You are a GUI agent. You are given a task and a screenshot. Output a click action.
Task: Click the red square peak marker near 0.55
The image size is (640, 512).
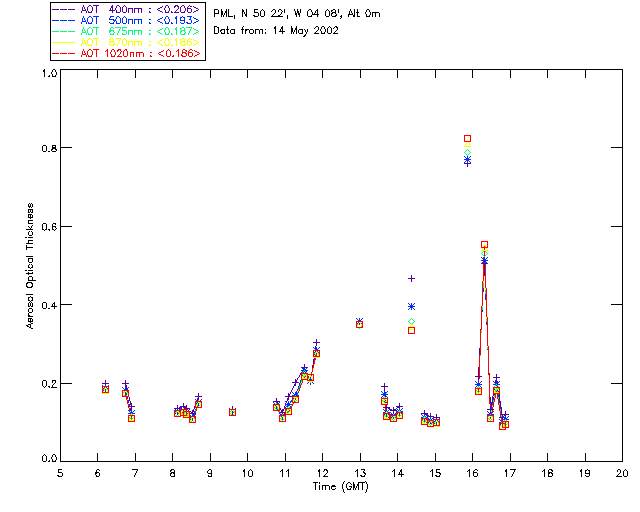pos(484,245)
